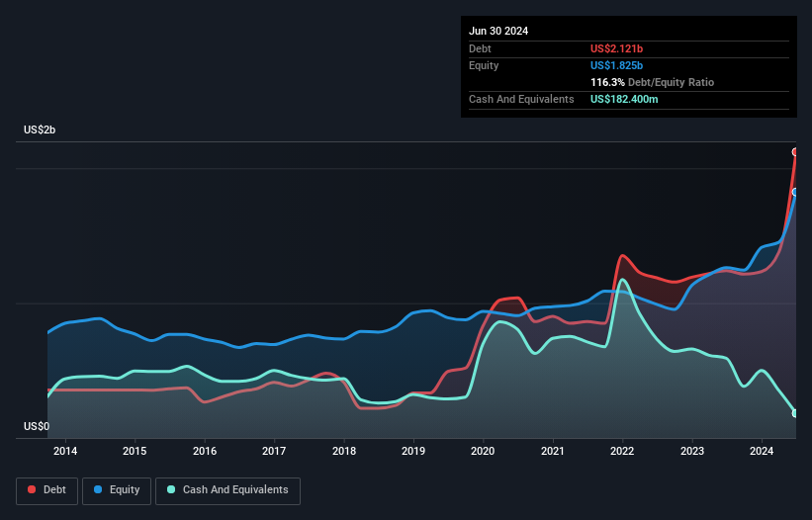Click the blue Equity legend dot
Screen dimensions: 812x520
(x=98, y=489)
